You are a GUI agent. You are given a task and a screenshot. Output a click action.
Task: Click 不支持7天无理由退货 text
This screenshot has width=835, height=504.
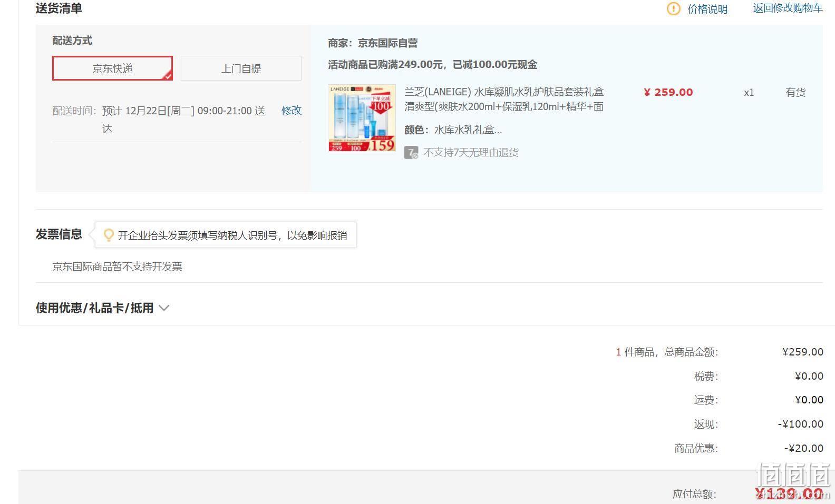[x=471, y=153]
